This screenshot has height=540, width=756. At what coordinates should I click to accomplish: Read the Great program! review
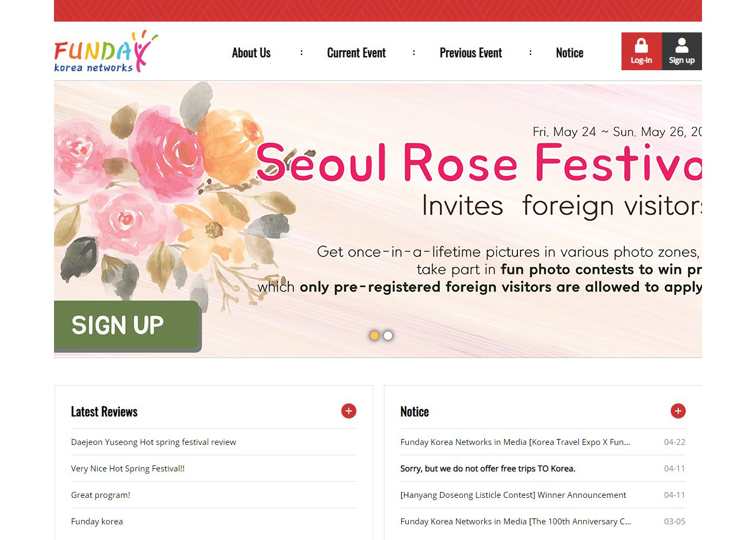[100, 495]
